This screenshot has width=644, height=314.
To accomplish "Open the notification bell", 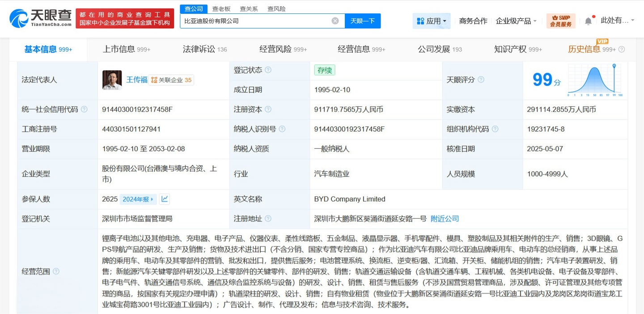I will [x=588, y=21].
